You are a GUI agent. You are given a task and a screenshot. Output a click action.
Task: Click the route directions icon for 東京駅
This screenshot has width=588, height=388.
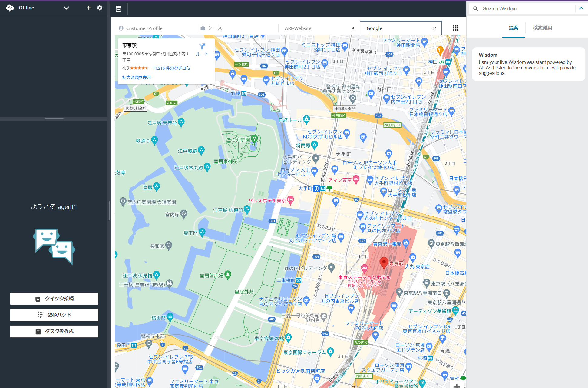tap(202, 47)
